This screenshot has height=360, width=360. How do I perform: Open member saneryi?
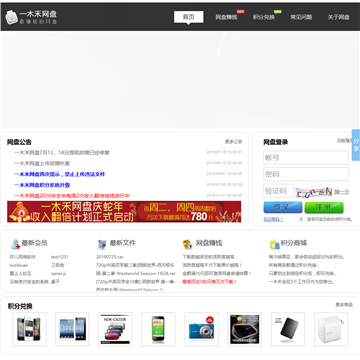click(x=59, y=273)
